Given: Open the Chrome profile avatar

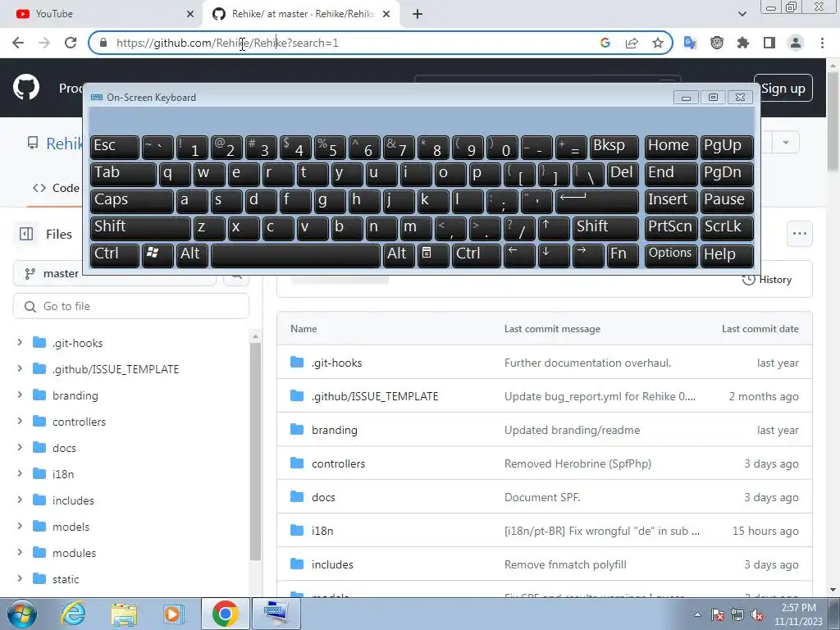Looking at the screenshot, I should point(796,43).
